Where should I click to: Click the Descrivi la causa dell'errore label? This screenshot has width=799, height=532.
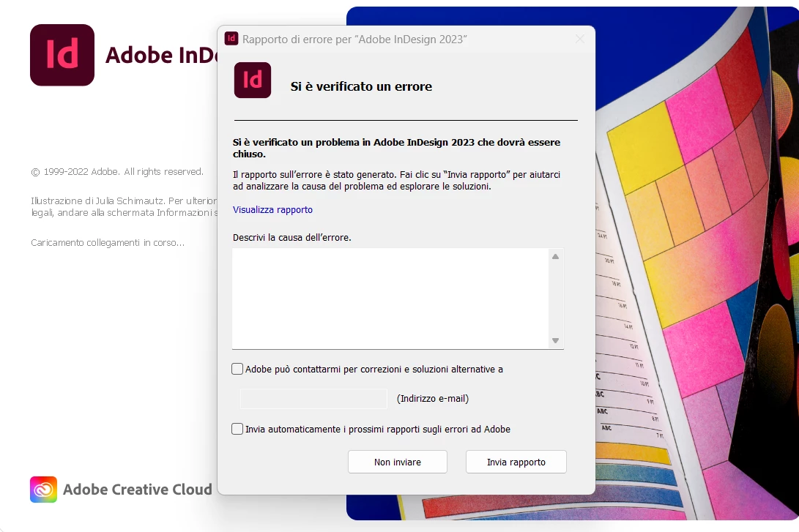tap(292, 238)
